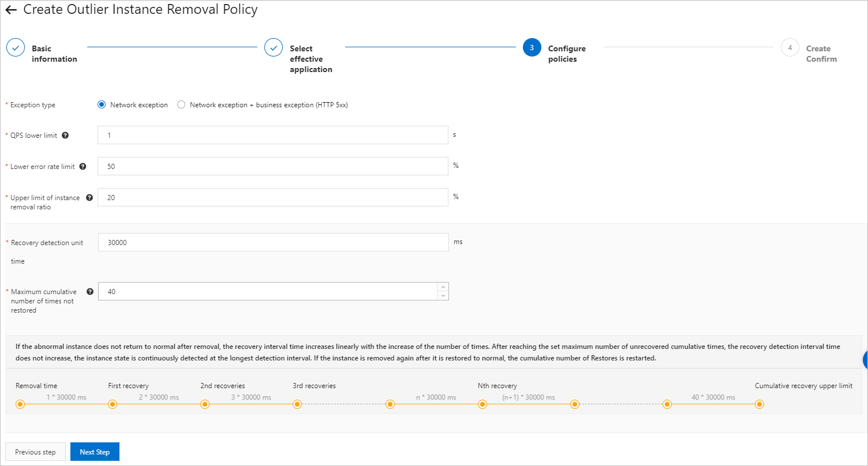Open help icon for Maximum cumulative number
868x466 pixels.
[x=89, y=291]
